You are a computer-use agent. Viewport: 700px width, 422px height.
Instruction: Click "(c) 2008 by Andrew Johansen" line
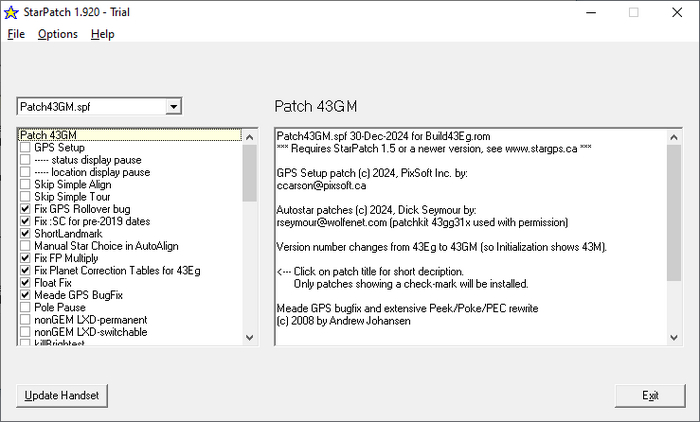pyautogui.click(x=343, y=321)
